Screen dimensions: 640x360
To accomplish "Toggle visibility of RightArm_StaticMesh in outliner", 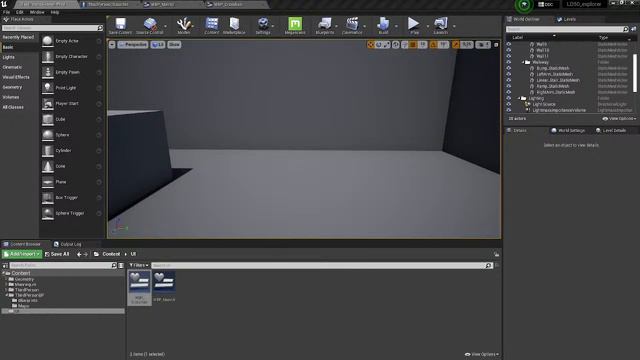I will tap(509, 92).
